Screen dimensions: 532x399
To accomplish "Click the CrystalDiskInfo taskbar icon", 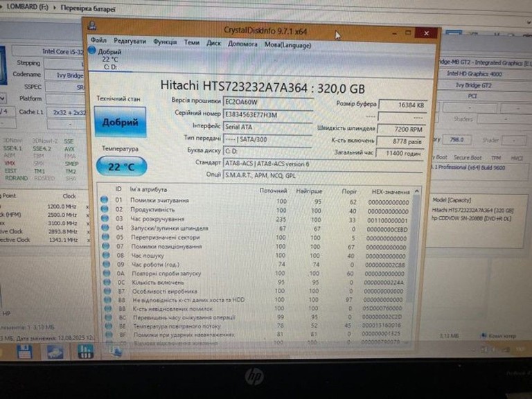I will tap(116, 351).
